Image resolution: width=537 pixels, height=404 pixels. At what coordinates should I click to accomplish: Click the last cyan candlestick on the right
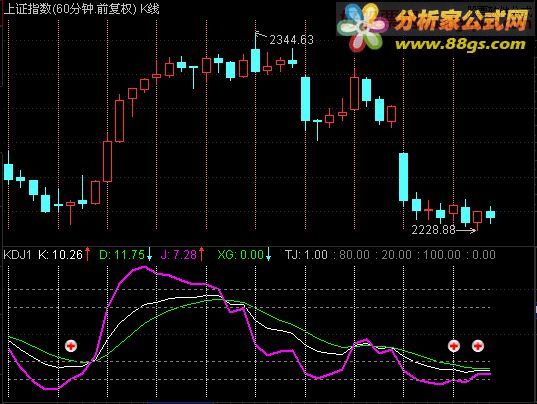click(490, 215)
